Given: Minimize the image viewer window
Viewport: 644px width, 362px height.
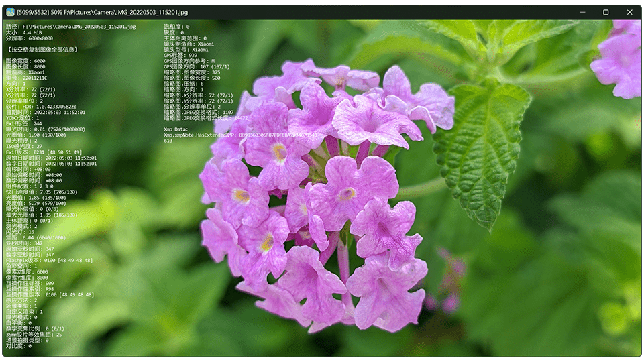Looking at the screenshot, I should click(582, 12).
